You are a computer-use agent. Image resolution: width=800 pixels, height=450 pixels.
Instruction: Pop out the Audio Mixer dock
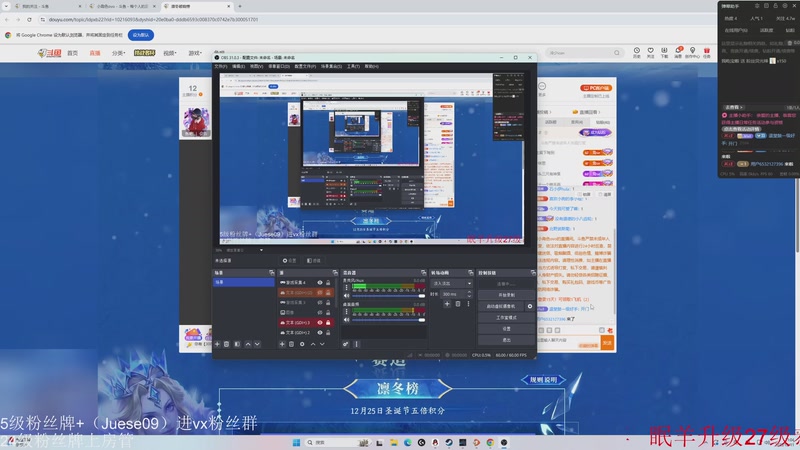point(423,273)
